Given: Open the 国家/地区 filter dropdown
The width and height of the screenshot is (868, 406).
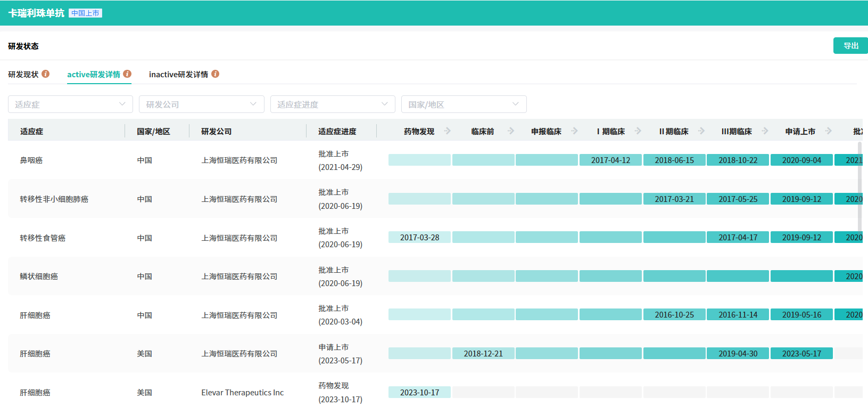Looking at the screenshot, I should [464, 104].
